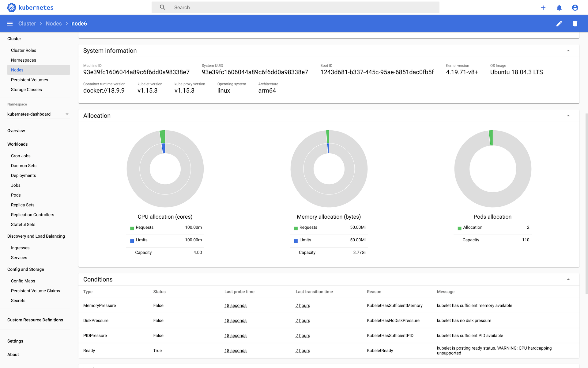Toggle the hamburger navigation menu
Viewport: 588px width, 368px height.
pos(10,24)
